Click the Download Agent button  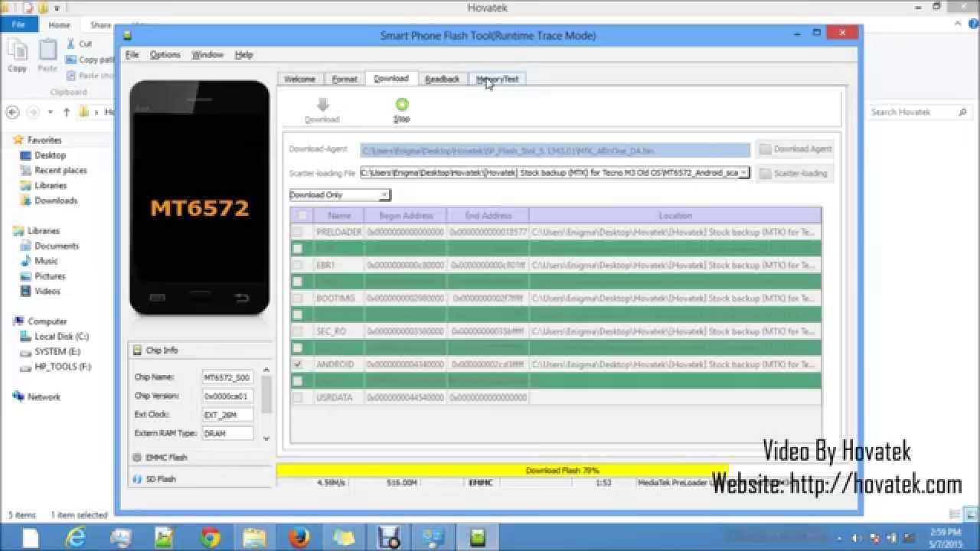pyautogui.click(x=795, y=149)
